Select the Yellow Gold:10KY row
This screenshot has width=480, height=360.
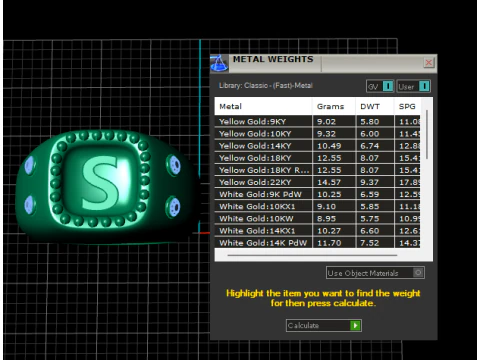coord(317,134)
